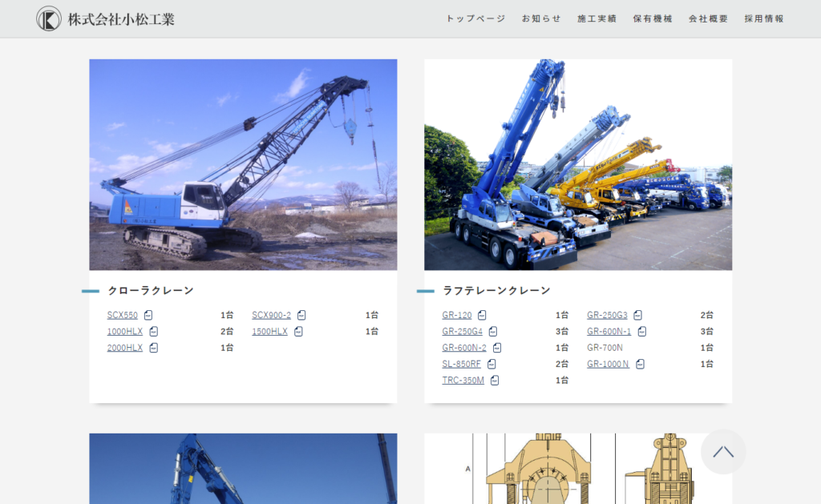Viewport: 821px width, 504px height.
Task: Open the SCX900-2 crane link
Action: click(x=271, y=315)
